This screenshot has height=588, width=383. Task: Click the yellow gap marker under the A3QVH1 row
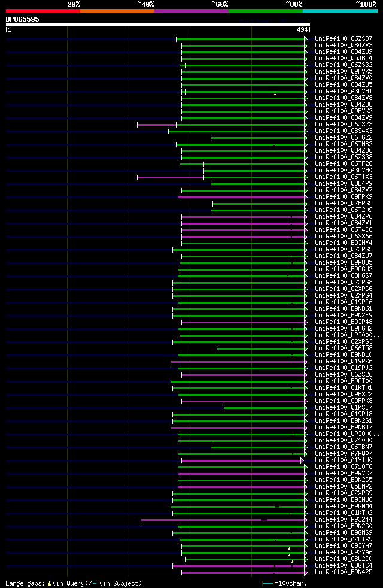pos(275,94)
